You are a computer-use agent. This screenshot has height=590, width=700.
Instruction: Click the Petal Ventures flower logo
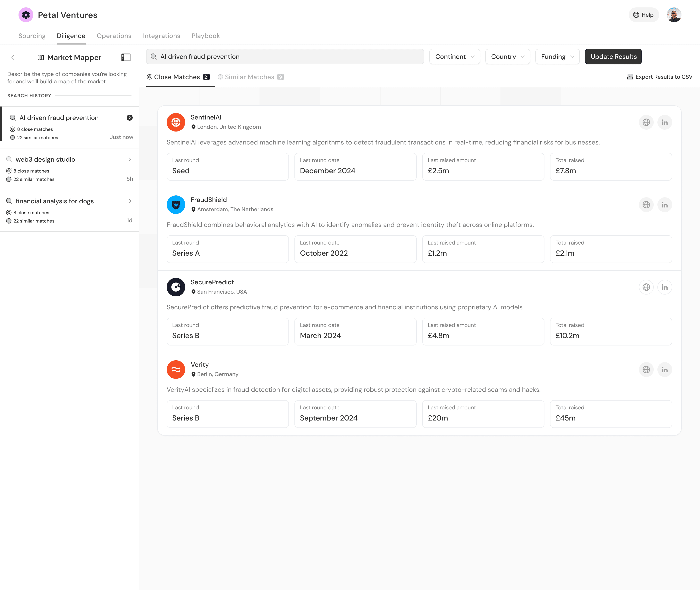coord(26,15)
